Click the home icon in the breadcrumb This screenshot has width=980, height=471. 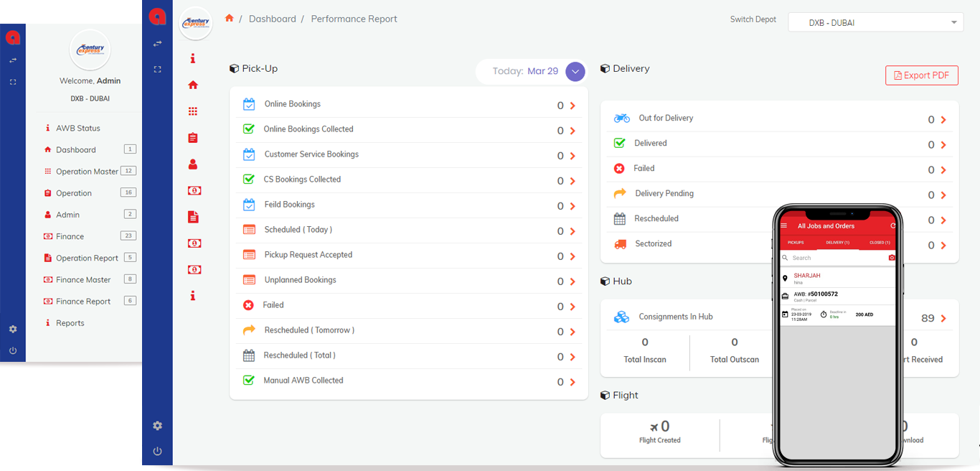click(x=230, y=19)
